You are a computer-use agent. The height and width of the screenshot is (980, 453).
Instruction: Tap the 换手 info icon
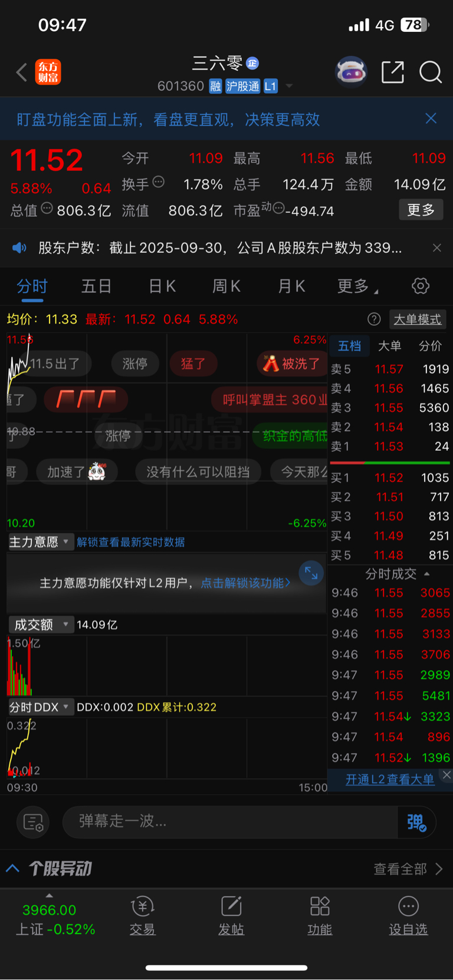(158, 182)
